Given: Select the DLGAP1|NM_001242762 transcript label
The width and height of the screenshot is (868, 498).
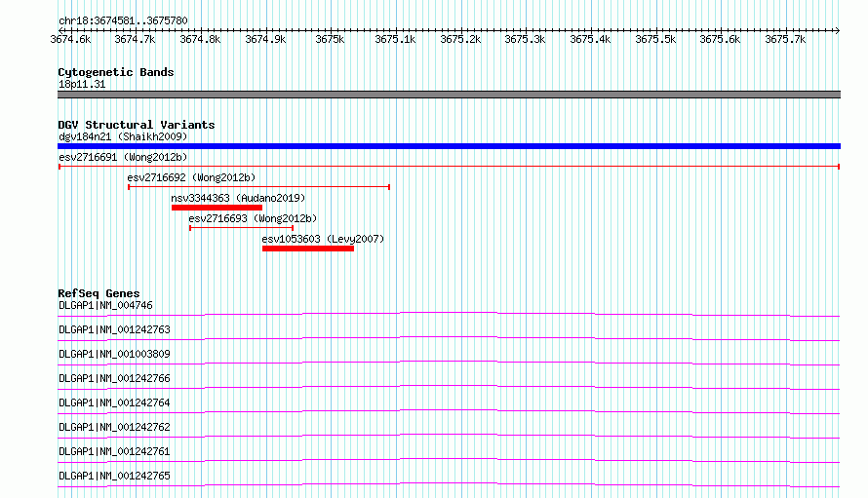Looking at the screenshot, I should tap(114, 427).
